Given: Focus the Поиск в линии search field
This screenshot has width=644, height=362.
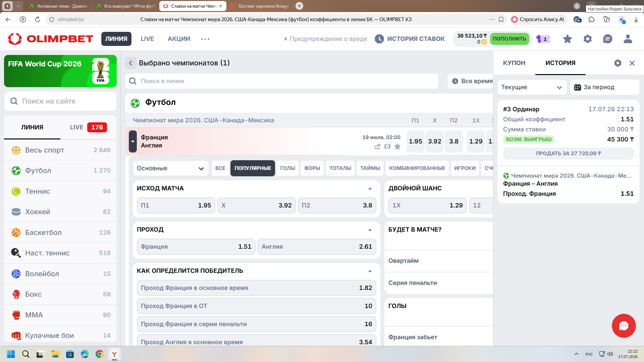Looking at the screenshot, I should pyautogui.click(x=282, y=81).
